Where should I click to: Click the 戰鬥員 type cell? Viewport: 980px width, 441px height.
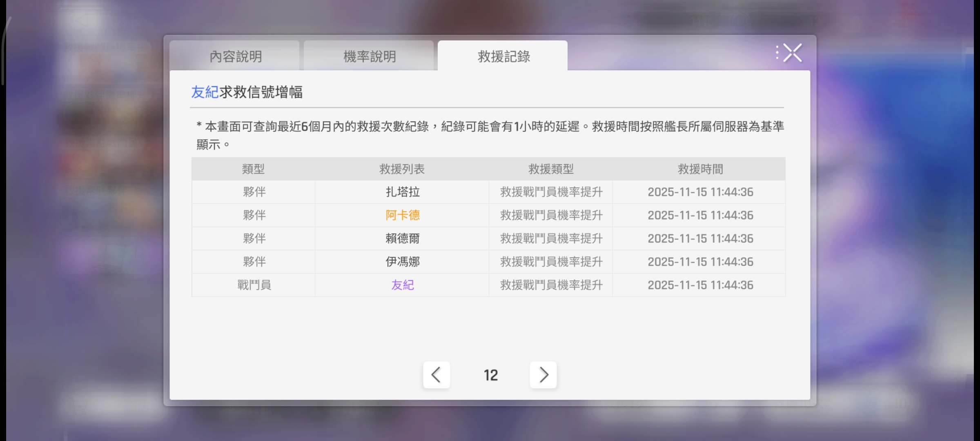coord(254,285)
